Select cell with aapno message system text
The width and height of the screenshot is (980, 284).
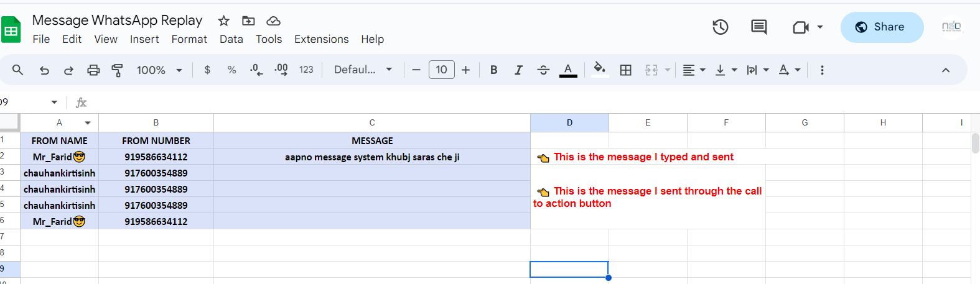tap(372, 157)
